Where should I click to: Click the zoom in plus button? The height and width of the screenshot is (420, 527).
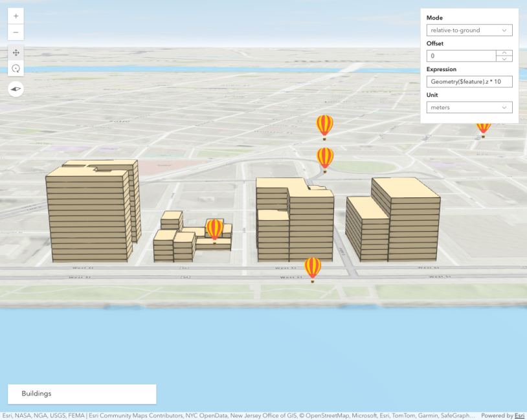16,16
